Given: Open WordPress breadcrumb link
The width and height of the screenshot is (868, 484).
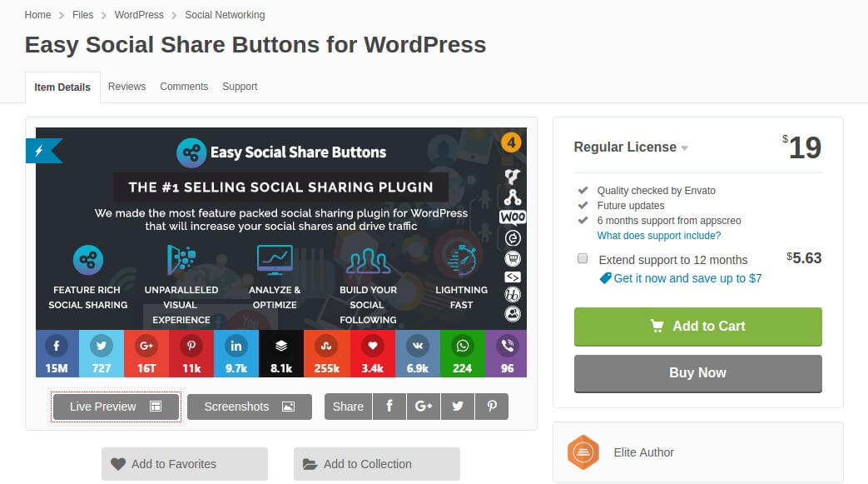Looking at the screenshot, I should (139, 15).
